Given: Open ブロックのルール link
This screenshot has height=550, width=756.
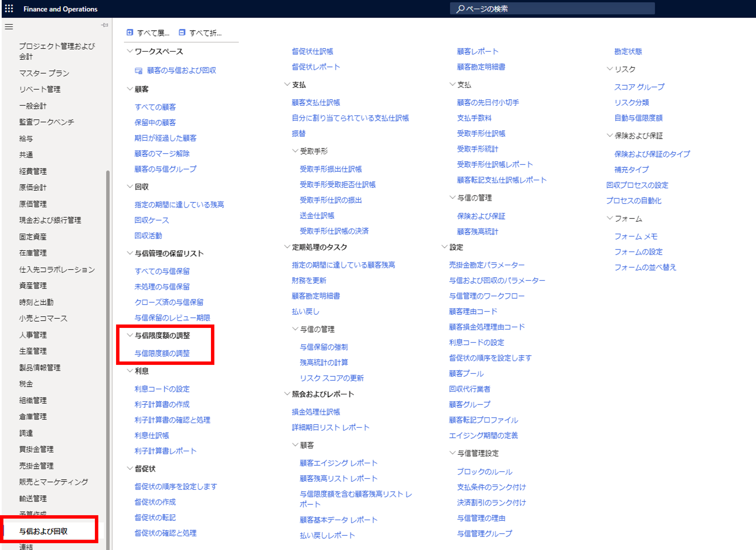Looking at the screenshot, I should pos(485,472).
